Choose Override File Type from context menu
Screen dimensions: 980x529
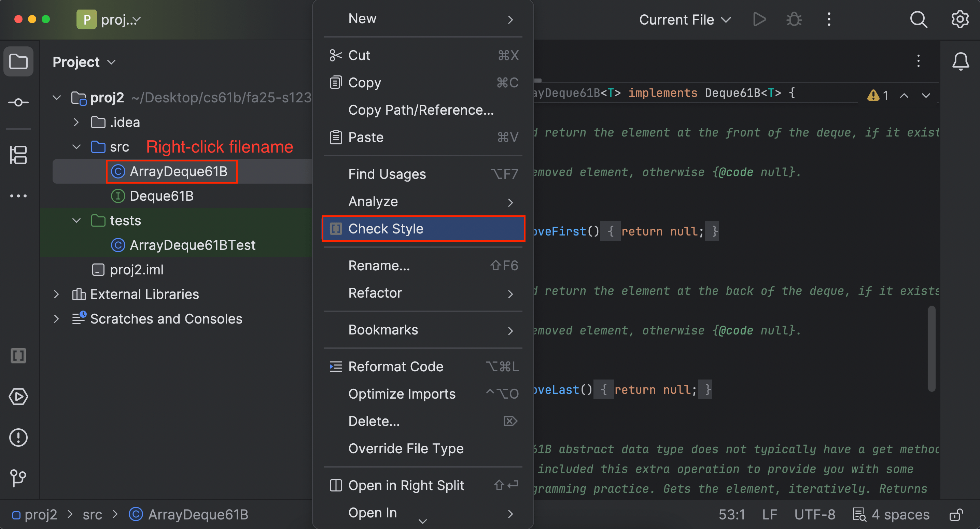[423, 448]
